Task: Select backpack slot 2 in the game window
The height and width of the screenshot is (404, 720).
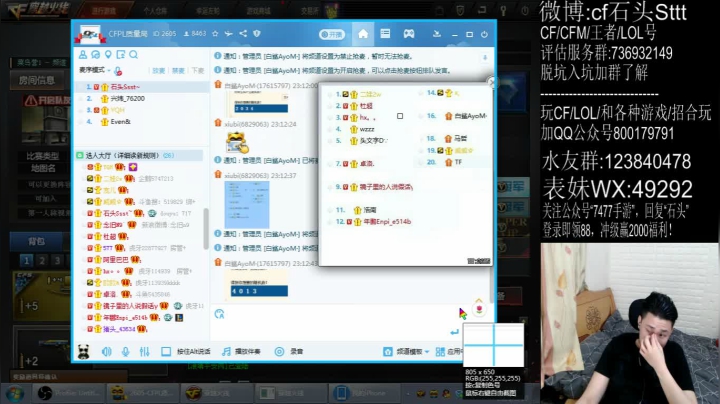Action: point(42,261)
